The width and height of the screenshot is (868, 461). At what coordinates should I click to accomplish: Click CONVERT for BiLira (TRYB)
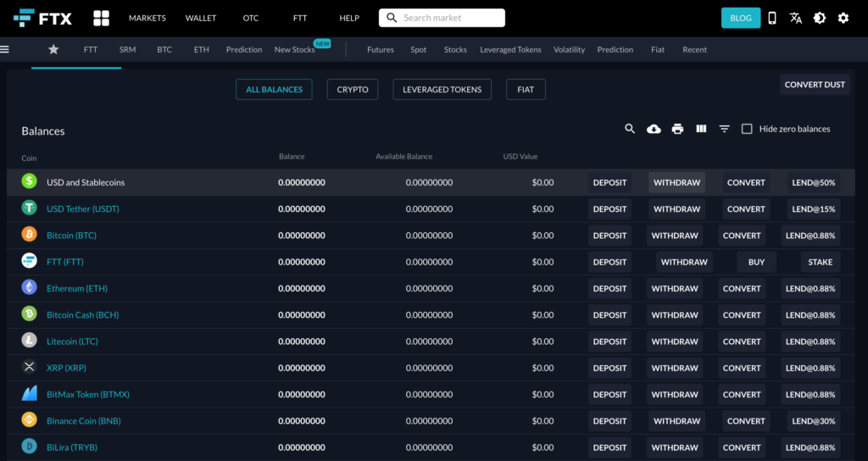click(742, 447)
